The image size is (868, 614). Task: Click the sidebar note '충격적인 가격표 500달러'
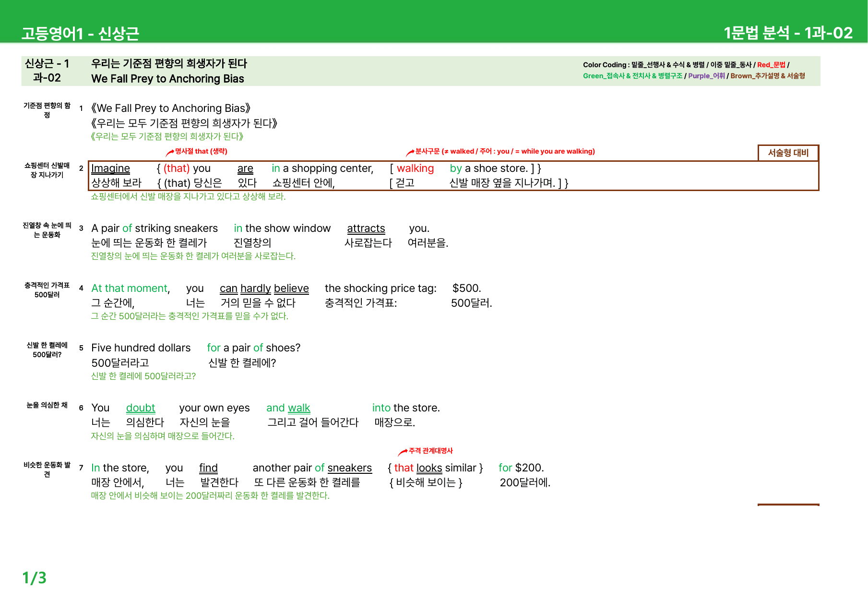(47, 290)
